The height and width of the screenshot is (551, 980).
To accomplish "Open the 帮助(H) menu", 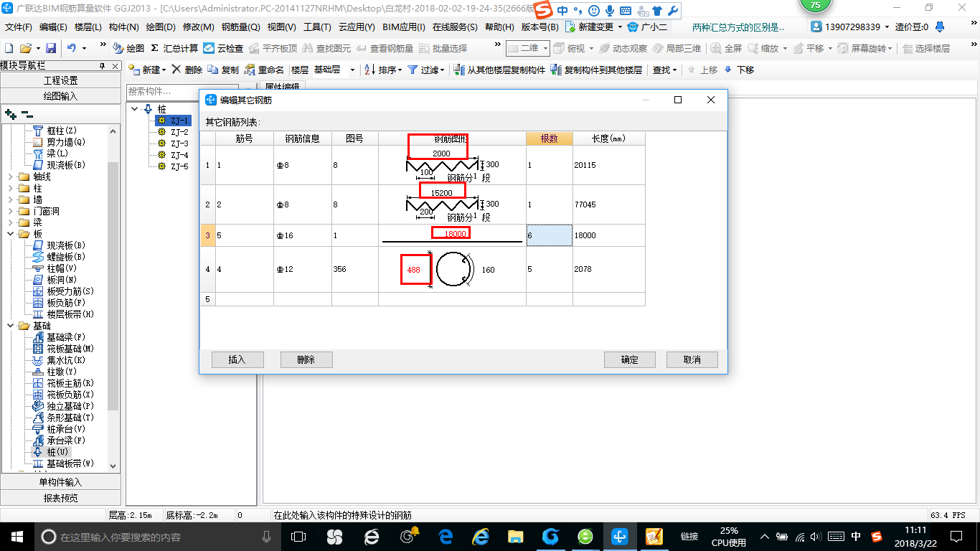I will coord(499,27).
